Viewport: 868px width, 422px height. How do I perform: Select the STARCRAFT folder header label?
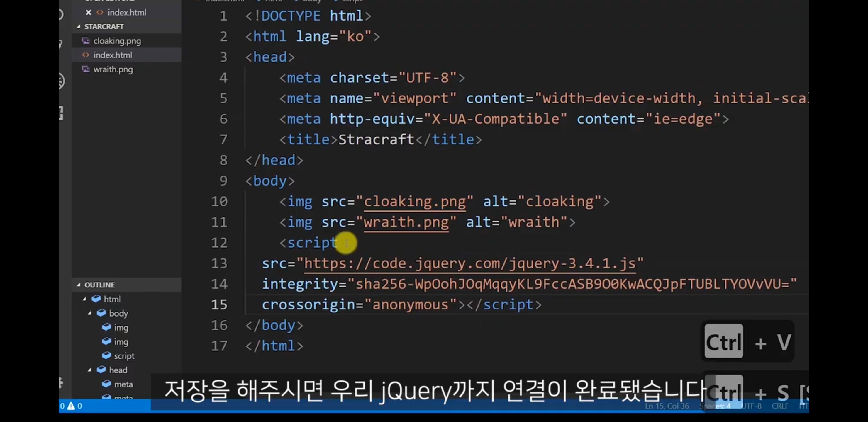104,26
